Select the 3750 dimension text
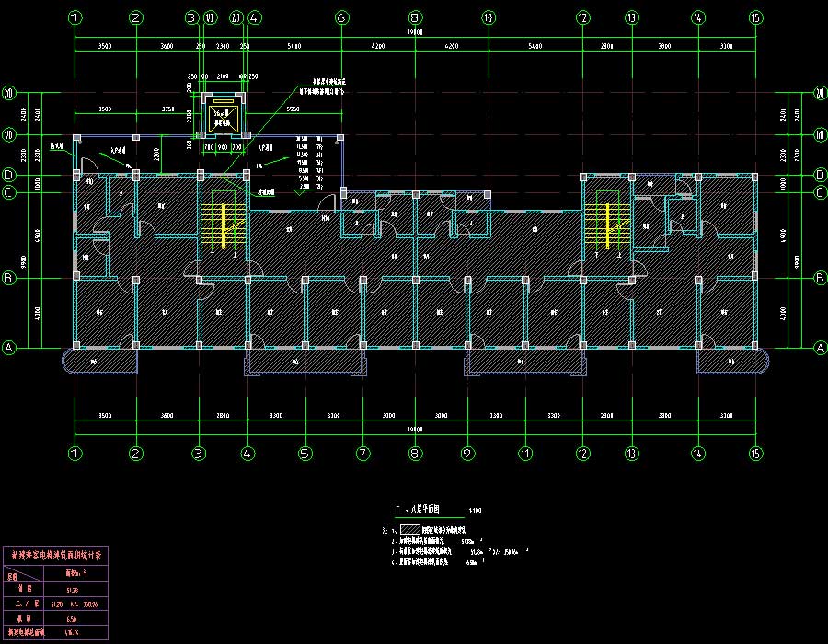The width and height of the screenshot is (828, 644). (x=168, y=109)
